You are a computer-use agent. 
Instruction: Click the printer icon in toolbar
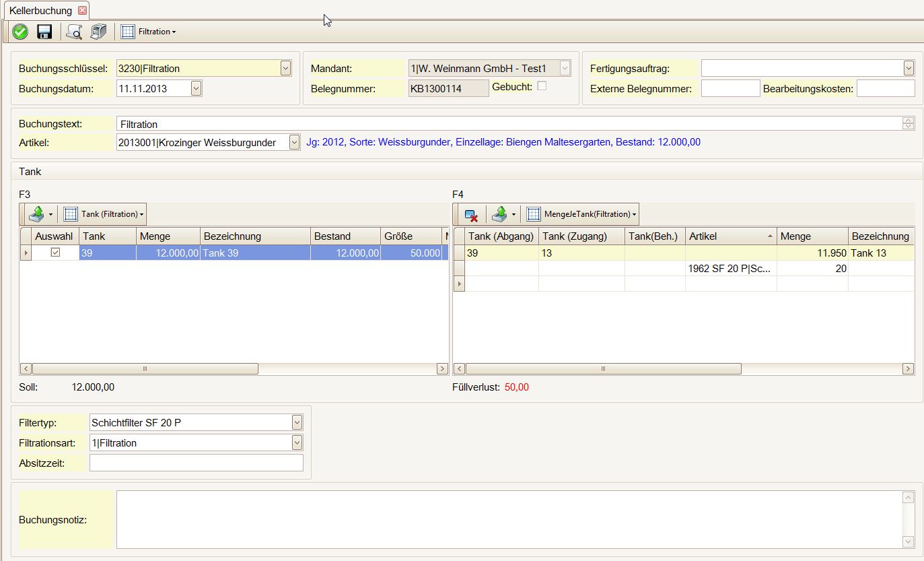[98, 32]
